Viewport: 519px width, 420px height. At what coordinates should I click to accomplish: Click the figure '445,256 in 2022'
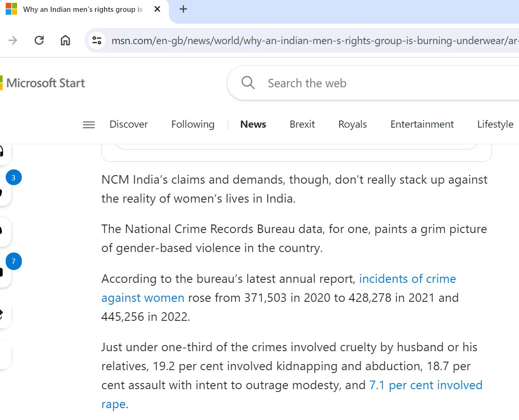tap(145, 317)
